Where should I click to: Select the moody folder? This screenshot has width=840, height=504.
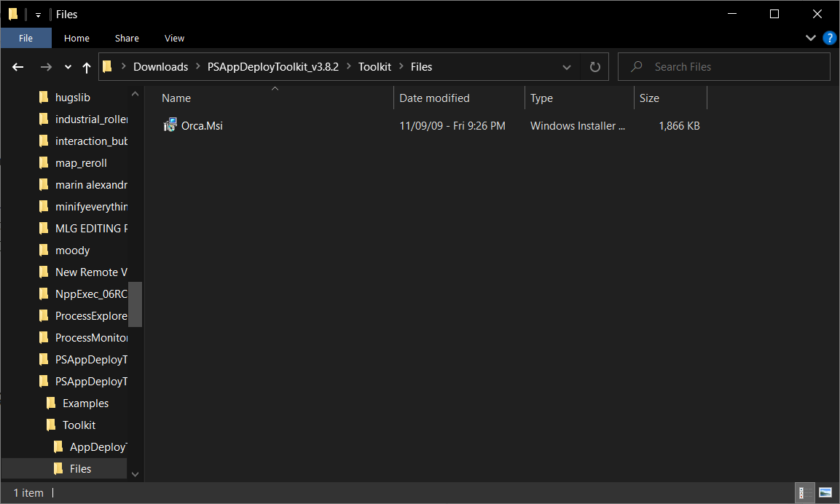[x=72, y=251]
